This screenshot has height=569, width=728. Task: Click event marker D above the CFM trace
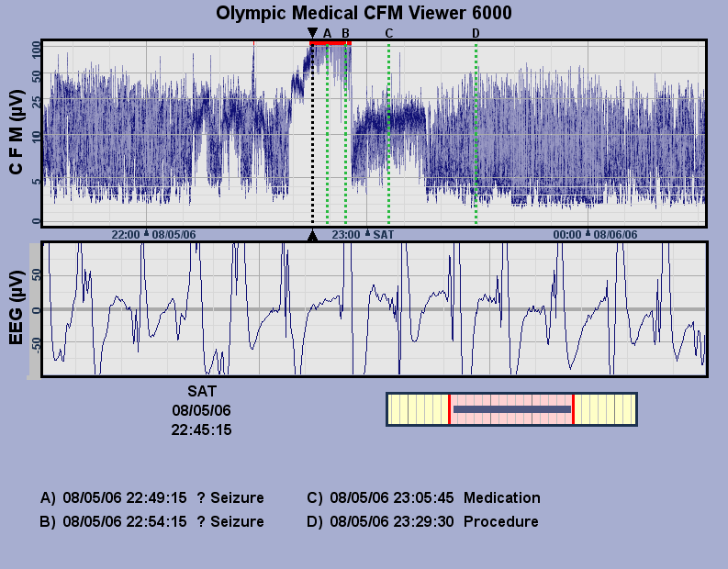(x=476, y=33)
